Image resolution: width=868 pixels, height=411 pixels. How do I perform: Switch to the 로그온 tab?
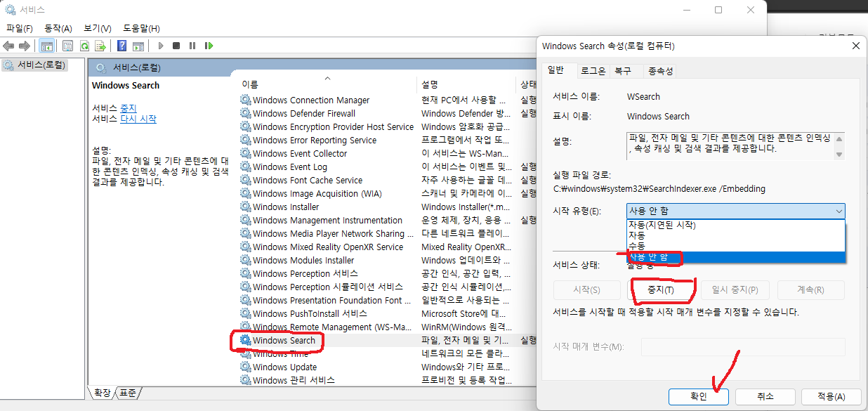(x=593, y=71)
